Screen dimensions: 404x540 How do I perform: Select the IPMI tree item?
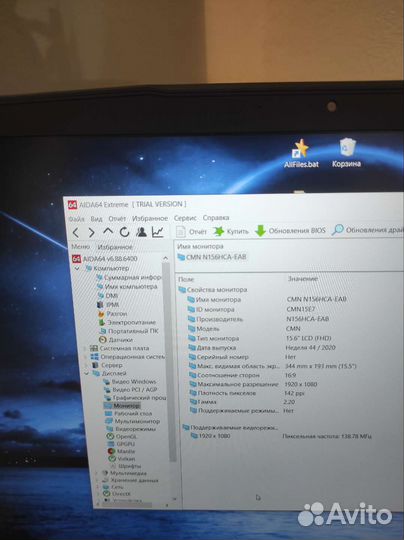tap(108, 304)
